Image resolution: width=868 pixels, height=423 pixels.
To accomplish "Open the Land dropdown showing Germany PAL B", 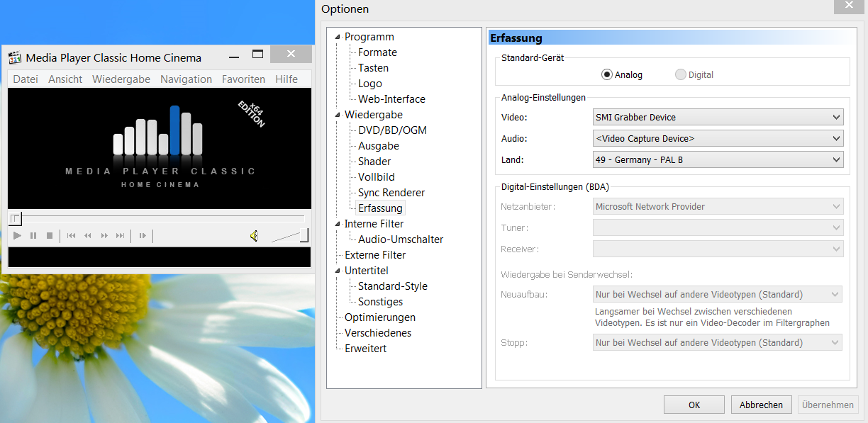I will pos(718,159).
